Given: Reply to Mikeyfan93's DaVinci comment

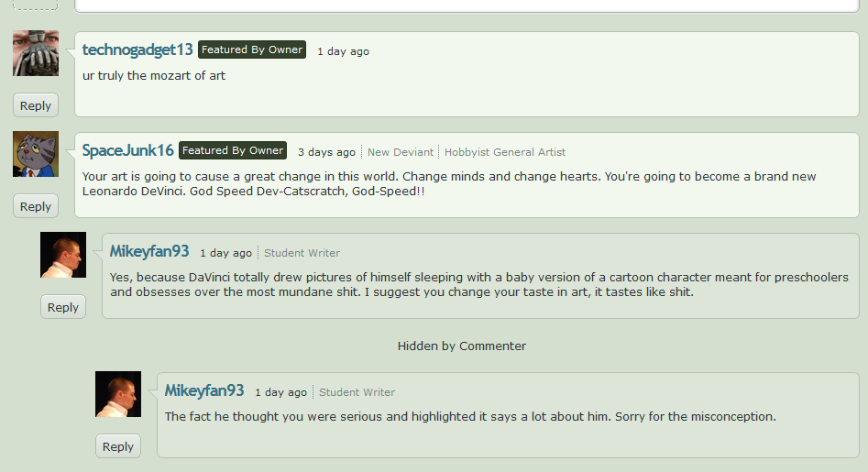Looking at the screenshot, I should (x=63, y=306).
